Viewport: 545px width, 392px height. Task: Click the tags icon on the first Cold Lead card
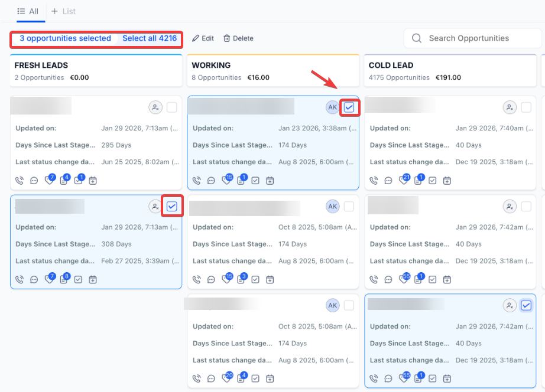403,181
